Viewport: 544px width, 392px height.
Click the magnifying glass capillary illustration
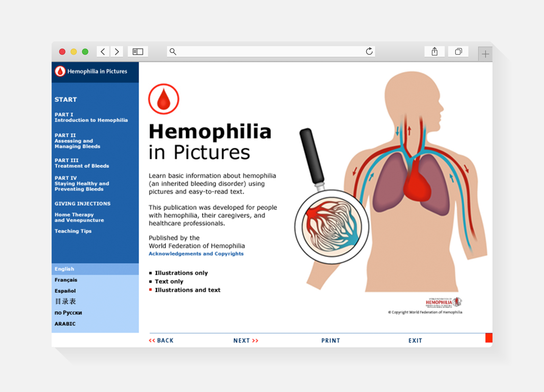(x=332, y=227)
